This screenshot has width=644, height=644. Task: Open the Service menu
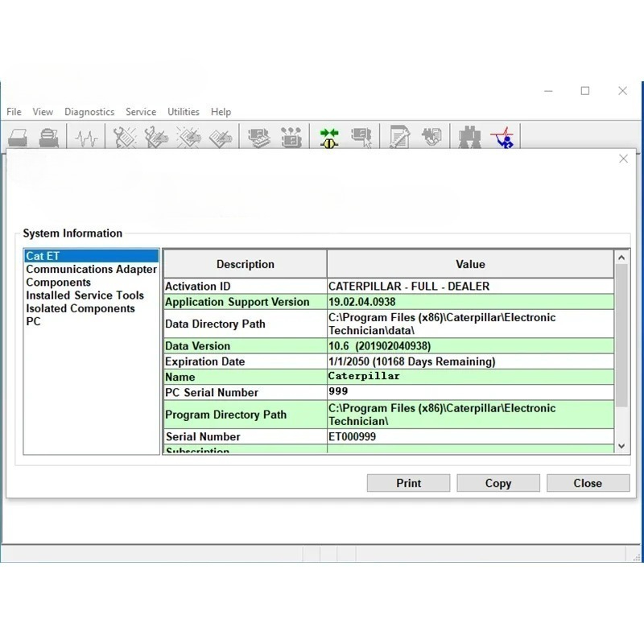[141, 112]
